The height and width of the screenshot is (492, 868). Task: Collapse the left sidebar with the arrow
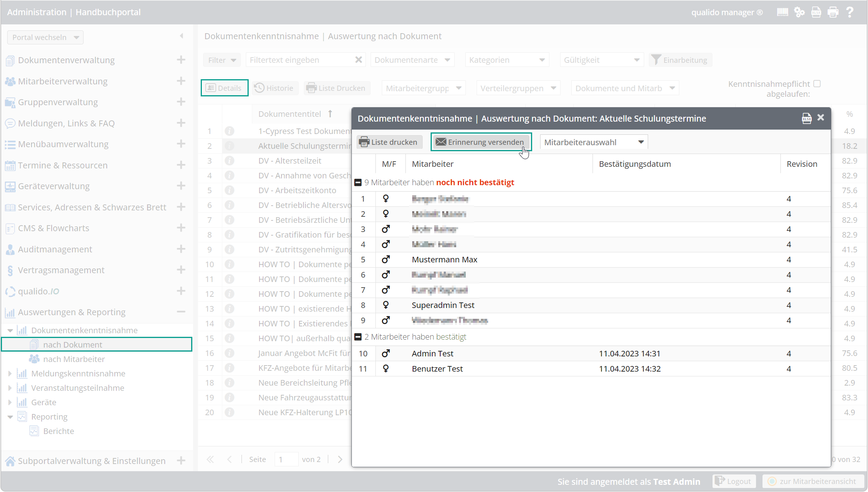click(182, 36)
